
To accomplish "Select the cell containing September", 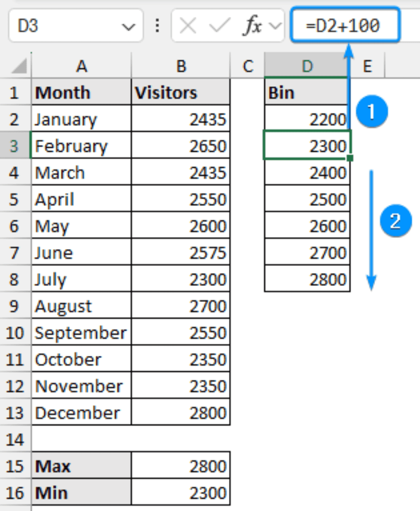I will [81, 333].
